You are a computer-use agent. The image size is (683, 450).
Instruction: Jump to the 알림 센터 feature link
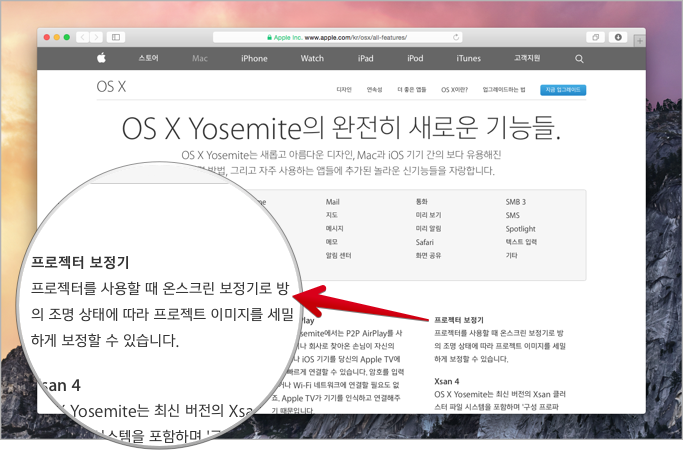[x=338, y=256]
